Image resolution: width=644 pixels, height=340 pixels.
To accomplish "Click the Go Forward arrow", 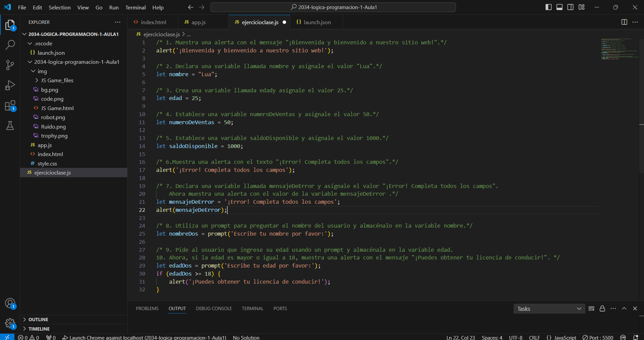I will tap(202, 7).
